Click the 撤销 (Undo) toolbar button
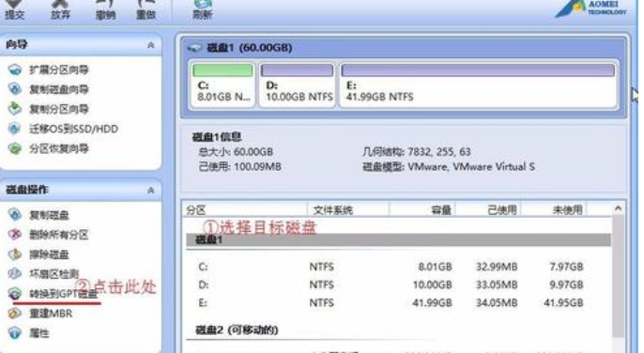The width and height of the screenshot is (644, 353). 105,10
